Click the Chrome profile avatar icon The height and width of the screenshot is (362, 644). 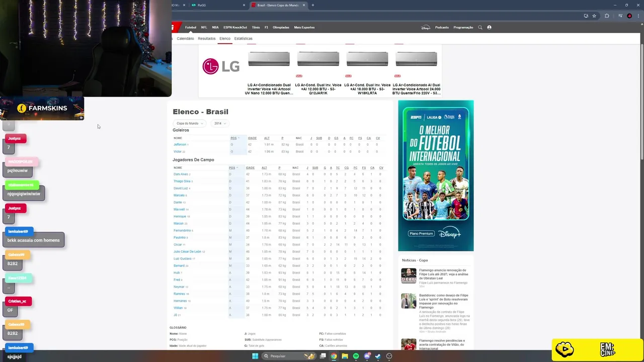[629, 16]
